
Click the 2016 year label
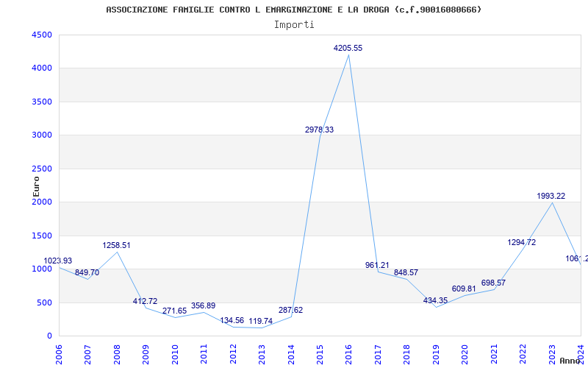point(348,354)
